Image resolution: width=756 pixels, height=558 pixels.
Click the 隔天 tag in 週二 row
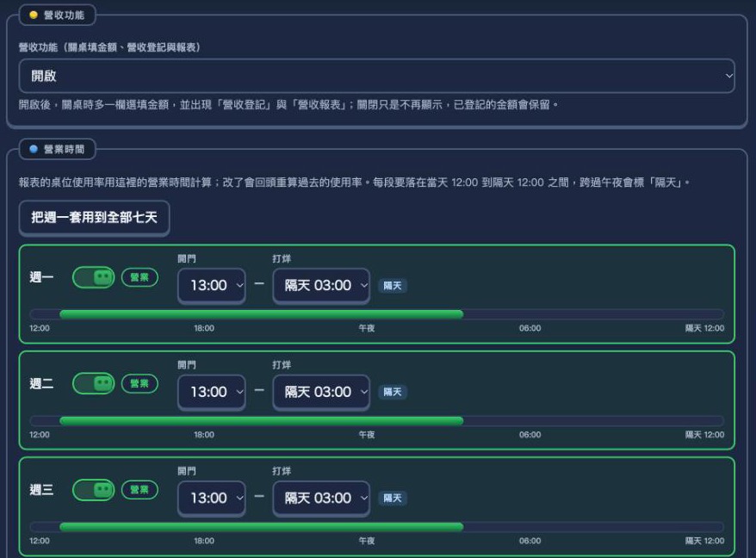[x=393, y=392]
